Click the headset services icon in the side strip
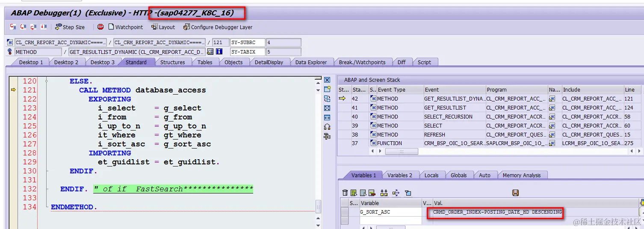Image resolution: width=644 pixels, height=229 pixels. click(327, 127)
